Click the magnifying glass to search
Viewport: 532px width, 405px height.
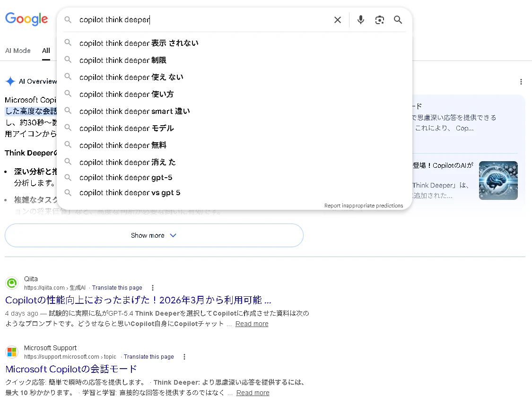(398, 20)
